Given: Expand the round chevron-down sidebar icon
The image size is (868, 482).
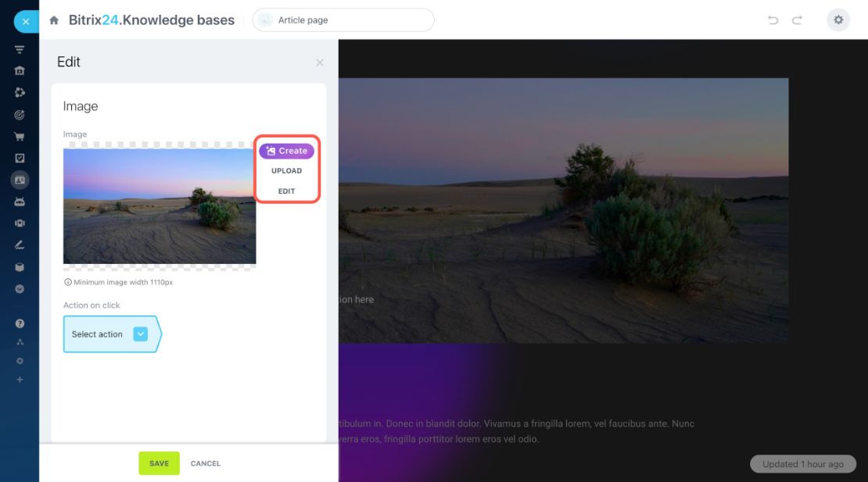Looking at the screenshot, I should pos(20,289).
